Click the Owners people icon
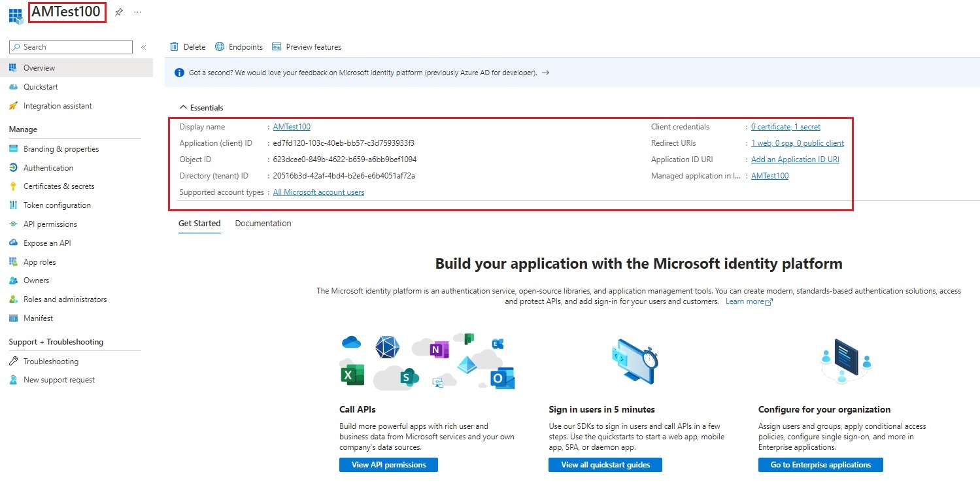The width and height of the screenshot is (980, 491). tap(13, 280)
